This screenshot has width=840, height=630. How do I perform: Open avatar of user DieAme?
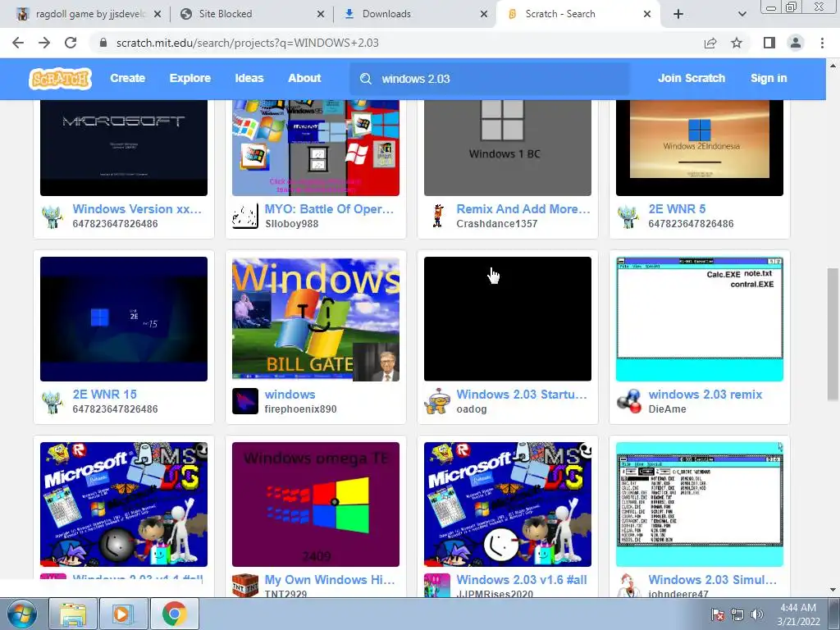[629, 401]
